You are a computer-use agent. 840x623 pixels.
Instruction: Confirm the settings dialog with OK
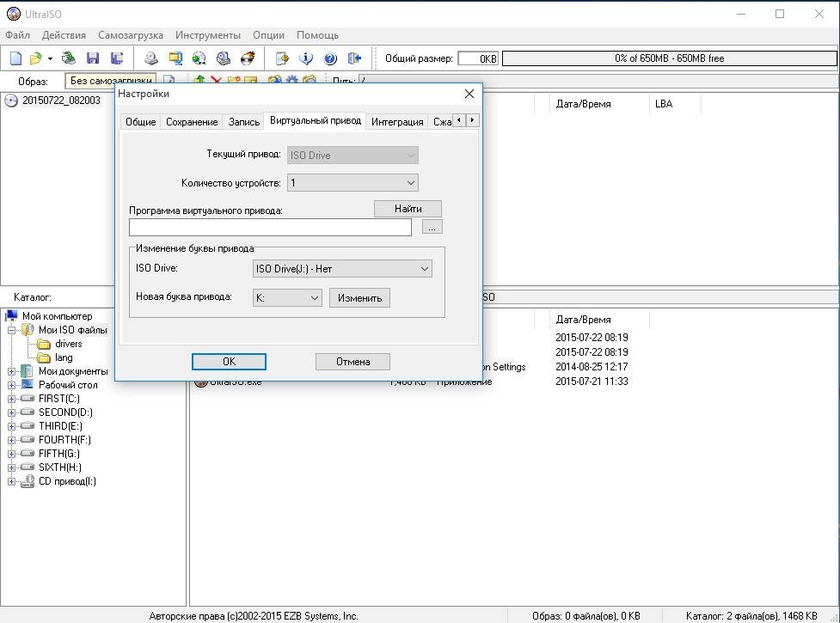pos(229,361)
